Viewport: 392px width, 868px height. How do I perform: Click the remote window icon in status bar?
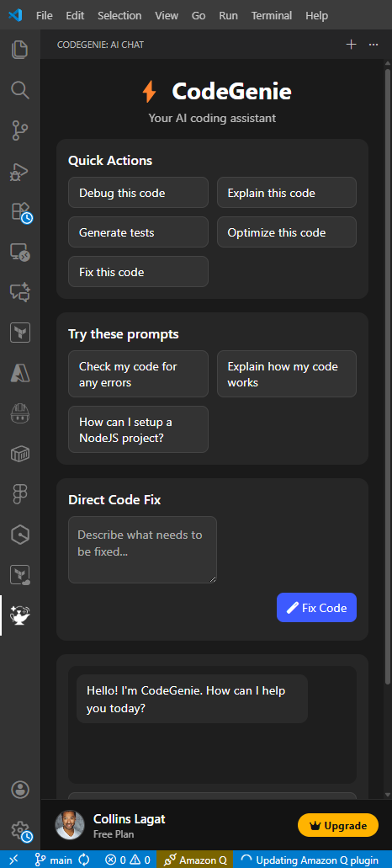pos(13,860)
